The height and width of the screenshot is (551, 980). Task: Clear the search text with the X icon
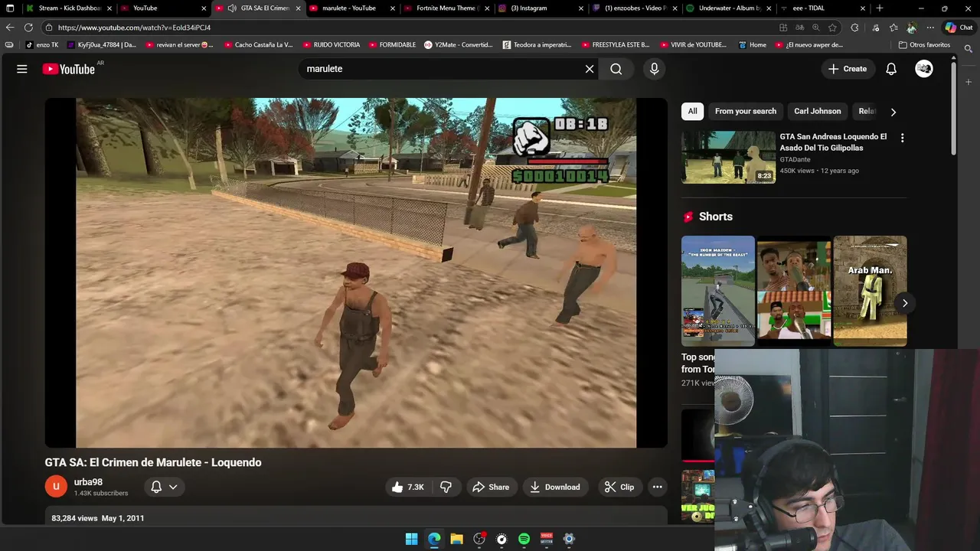click(590, 69)
